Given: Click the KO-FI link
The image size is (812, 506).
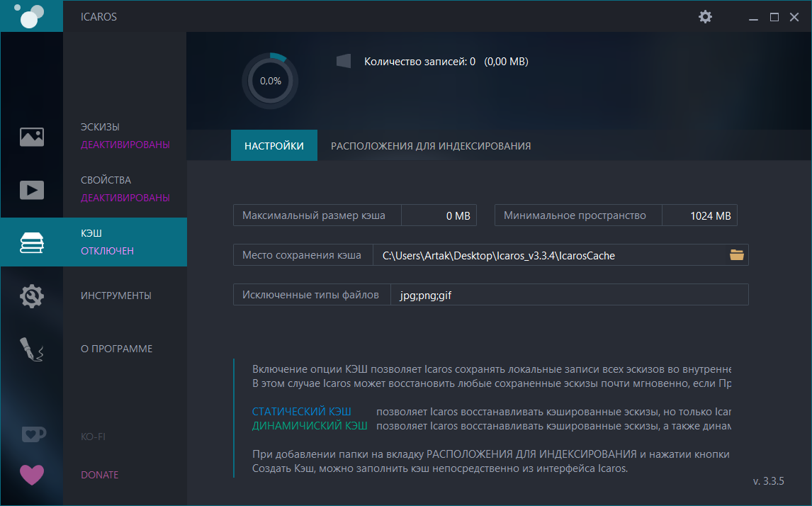Looking at the screenshot, I should [x=94, y=437].
